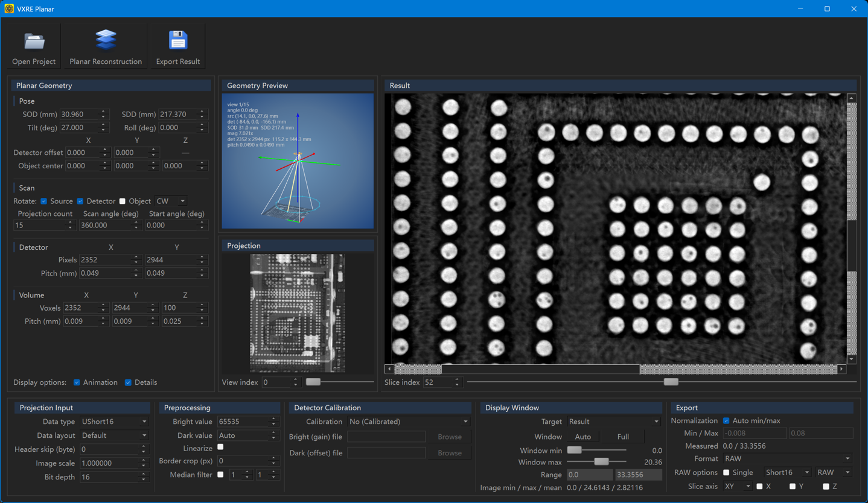868x503 pixels.
Task: Click the Geometry Preview 3D view
Action: (x=298, y=161)
